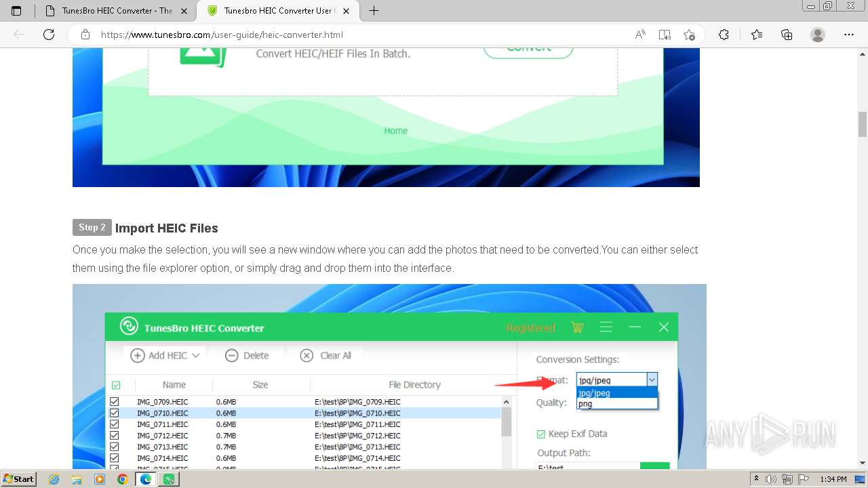Screen dimensions: 868x488
Task: Toggle checkbox for IMG_0711.HEIC
Action: coord(115,424)
